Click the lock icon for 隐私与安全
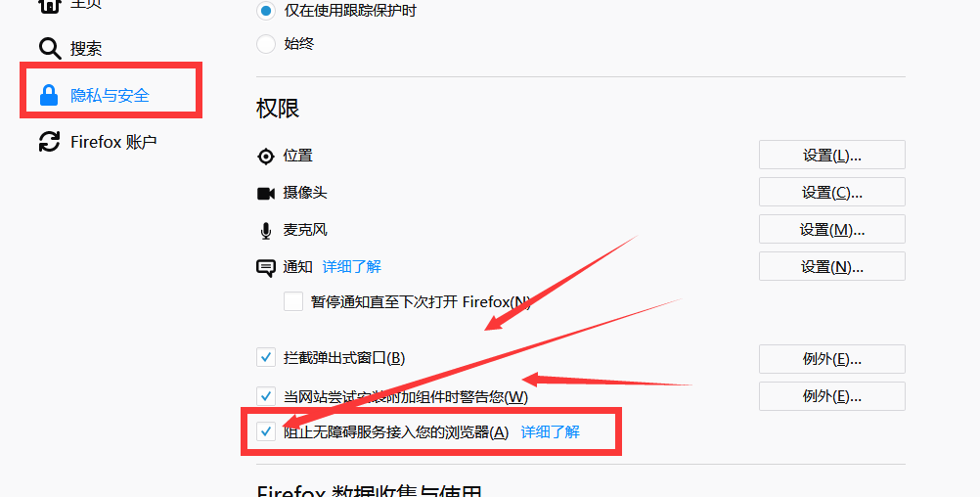The width and height of the screenshot is (980, 497). 49,95
